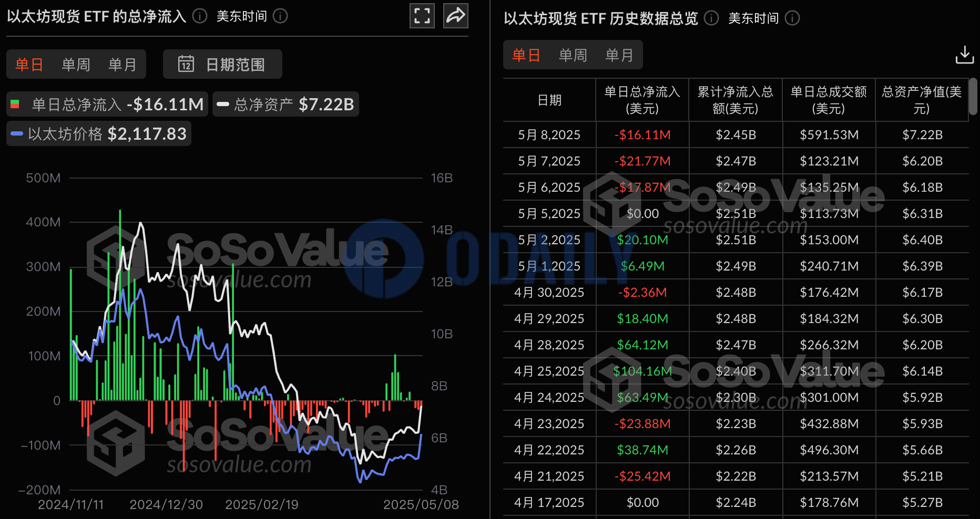The width and height of the screenshot is (980, 519).
Task: Click the -$21.77M net inflow cell
Action: 642,161
